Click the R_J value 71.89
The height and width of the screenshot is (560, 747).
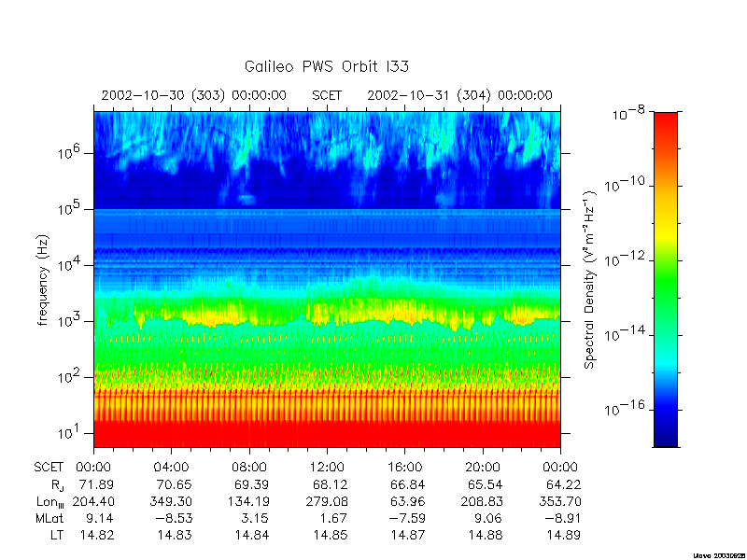97,484
